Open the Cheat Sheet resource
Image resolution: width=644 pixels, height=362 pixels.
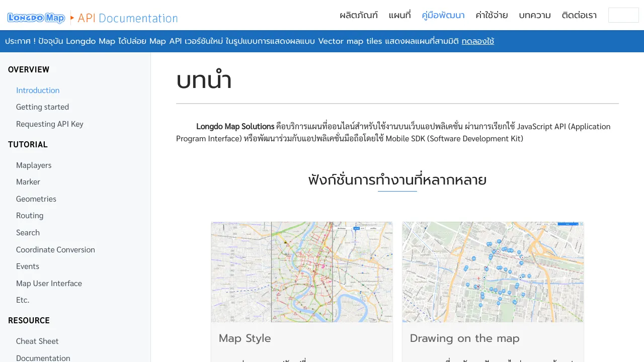[x=37, y=341]
